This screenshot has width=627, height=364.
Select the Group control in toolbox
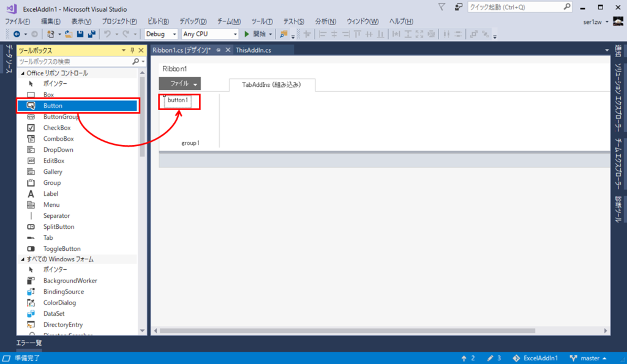pyautogui.click(x=77, y=182)
